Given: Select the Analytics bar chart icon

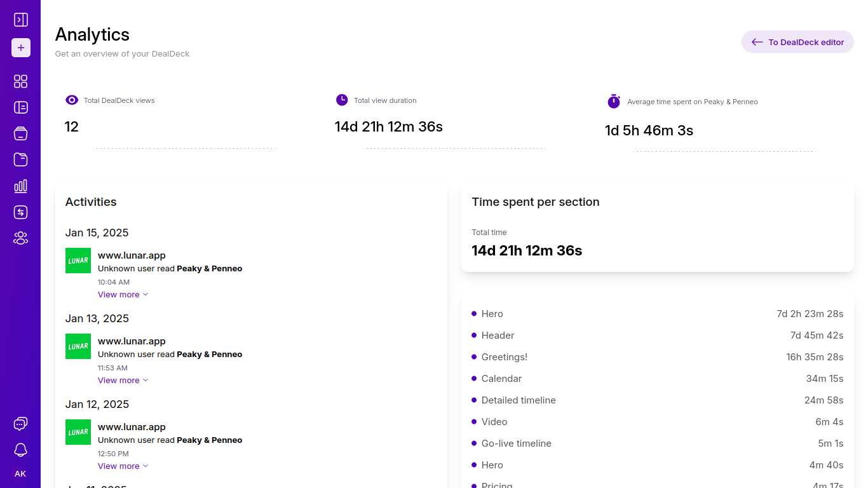Looking at the screenshot, I should click(x=20, y=186).
